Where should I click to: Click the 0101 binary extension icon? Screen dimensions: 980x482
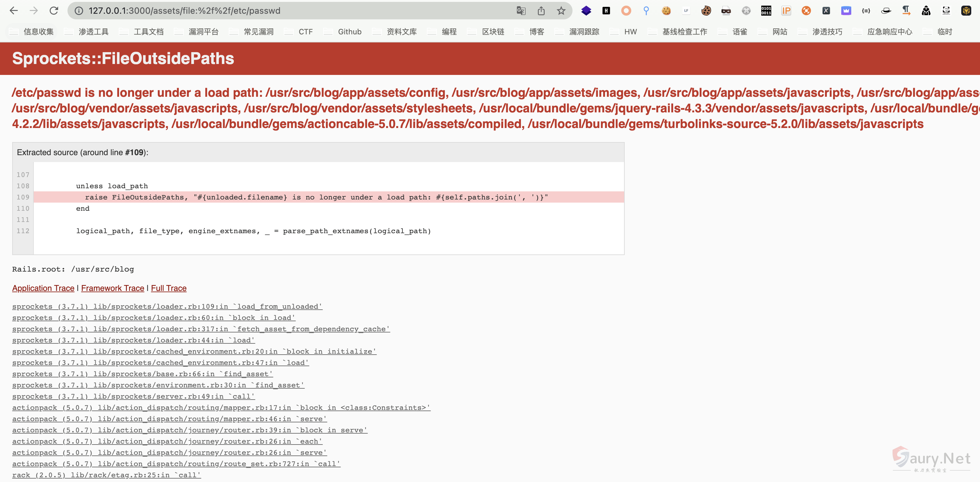point(766,11)
